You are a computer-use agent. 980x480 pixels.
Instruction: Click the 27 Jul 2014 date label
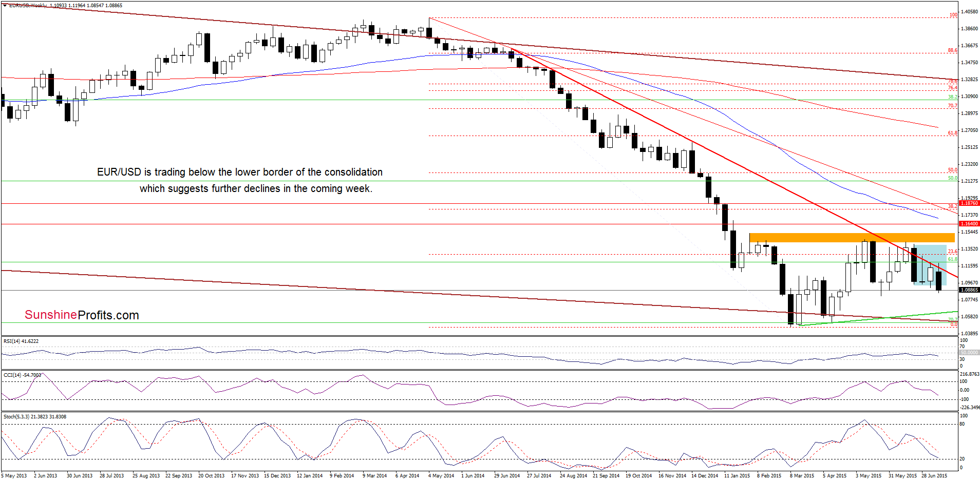tap(539, 476)
